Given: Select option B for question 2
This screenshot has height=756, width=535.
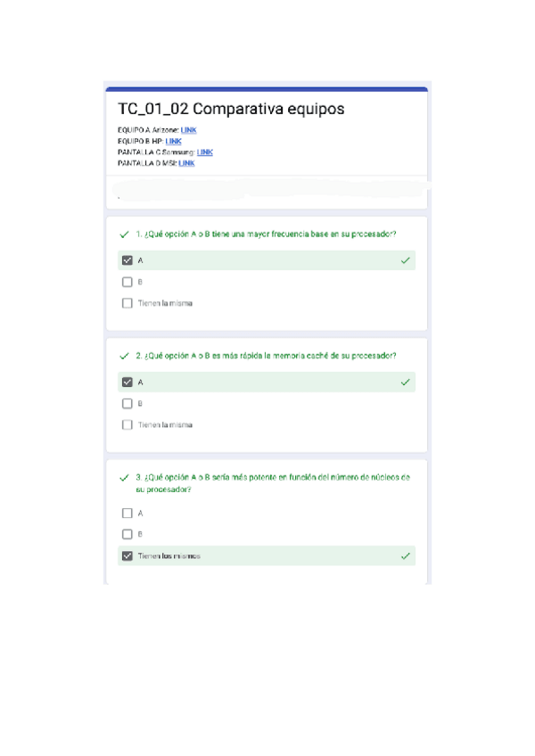Looking at the screenshot, I should 127,403.
